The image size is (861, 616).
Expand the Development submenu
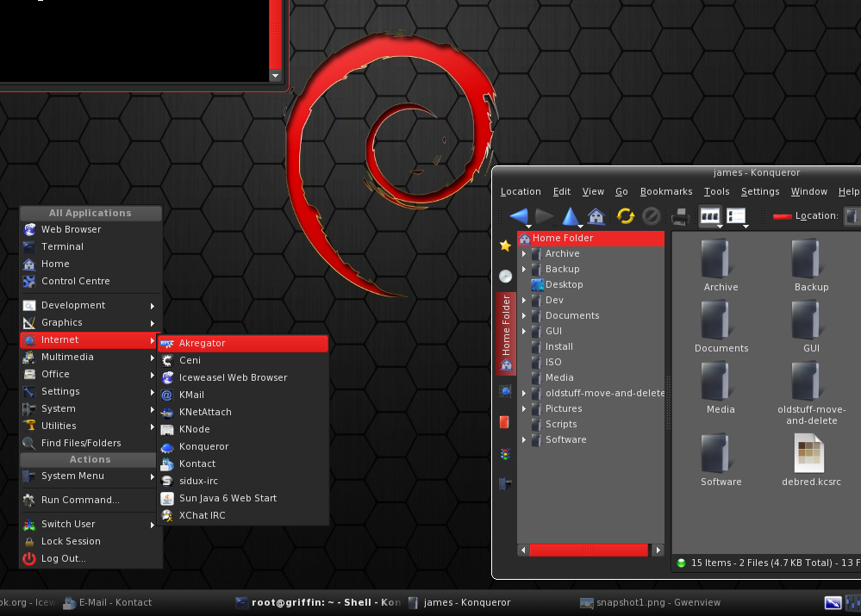90,305
